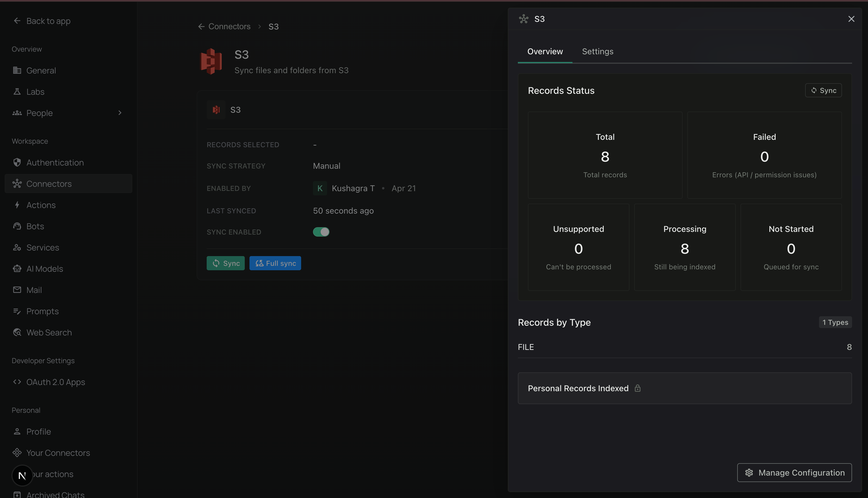Click the OAuth 2.0 Apps code icon
The image size is (868, 498).
pos(17,382)
